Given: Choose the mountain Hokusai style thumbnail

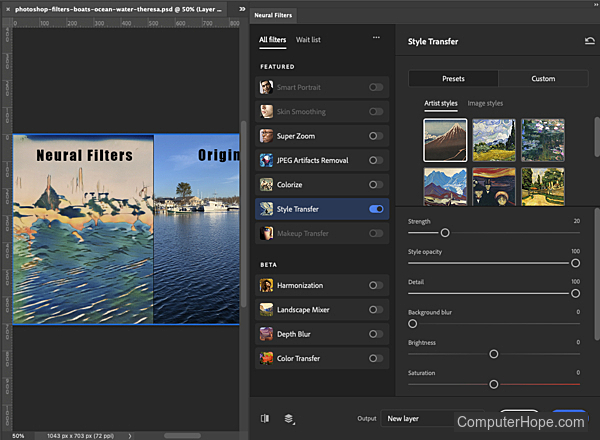Looking at the screenshot, I should point(445,140).
